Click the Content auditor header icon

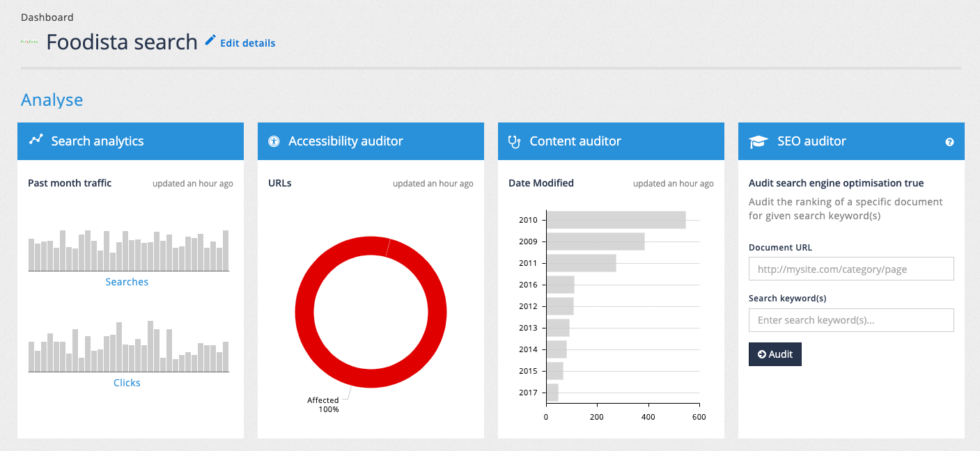(514, 141)
